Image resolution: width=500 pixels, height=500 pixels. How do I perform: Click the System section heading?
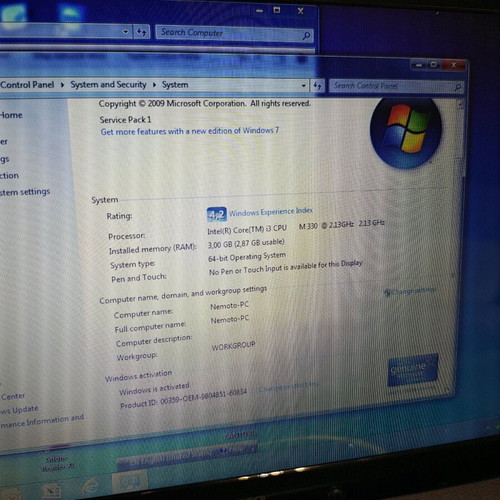(x=105, y=200)
